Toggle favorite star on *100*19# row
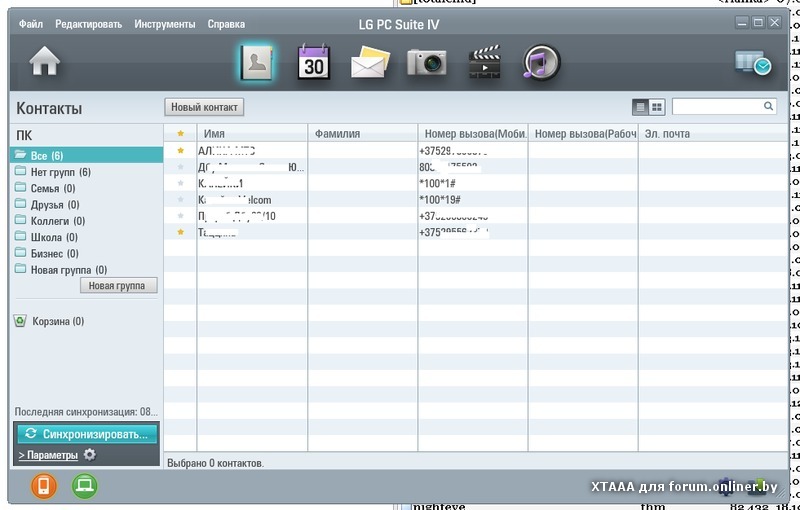The image size is (800, 510). click(180, 199)
